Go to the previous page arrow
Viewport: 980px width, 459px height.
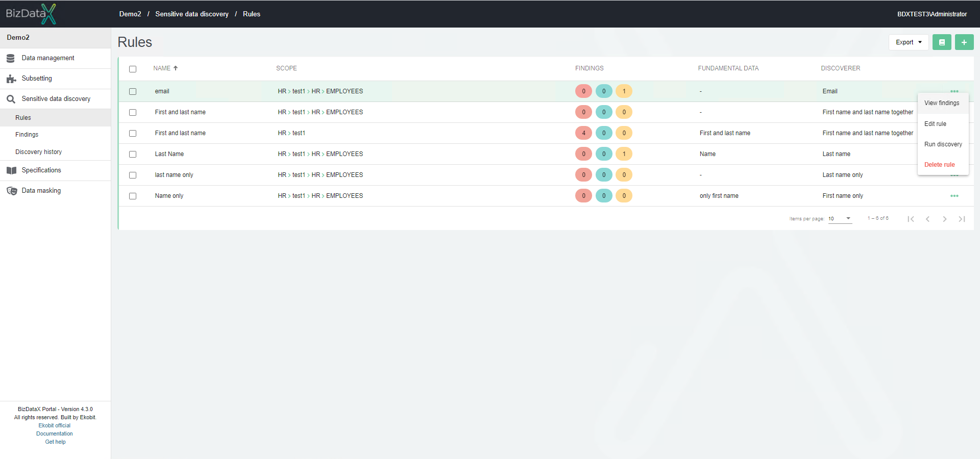pyautogui.click(x=927, y=219)
